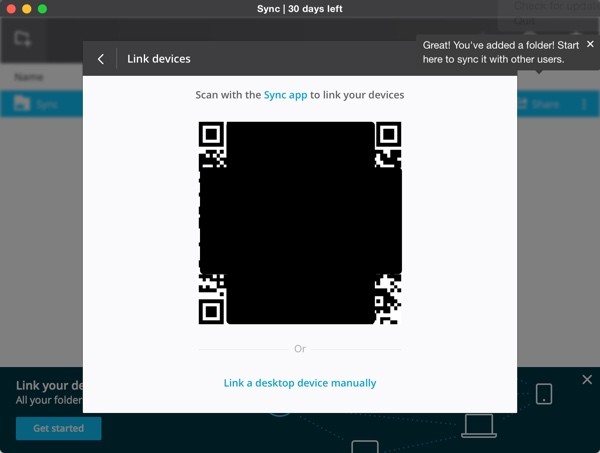The height and width of the screenshot is (453, 600).
Task: Dismiss the added folder tooltip
Action: pyautogui.click(x=590, y=44)
